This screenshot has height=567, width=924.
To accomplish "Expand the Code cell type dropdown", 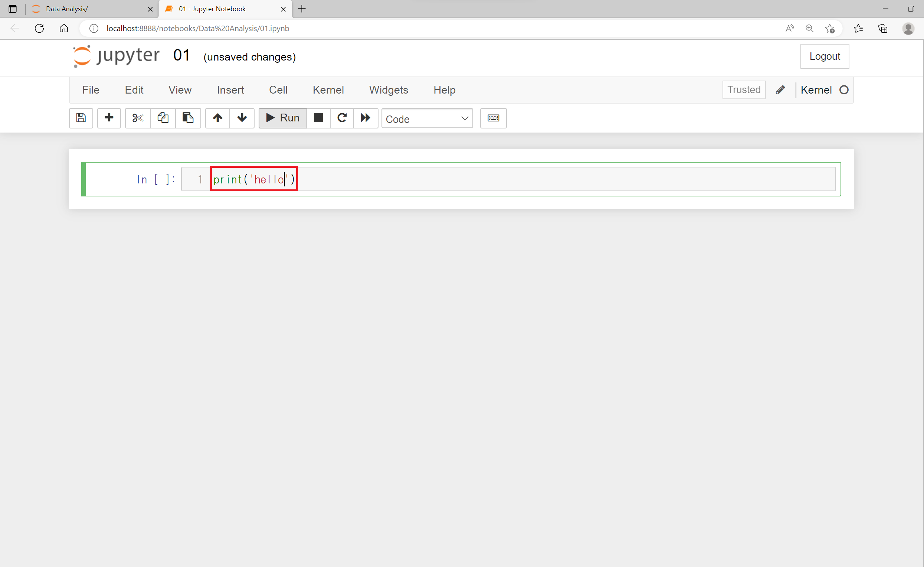I will click(427, 118).
